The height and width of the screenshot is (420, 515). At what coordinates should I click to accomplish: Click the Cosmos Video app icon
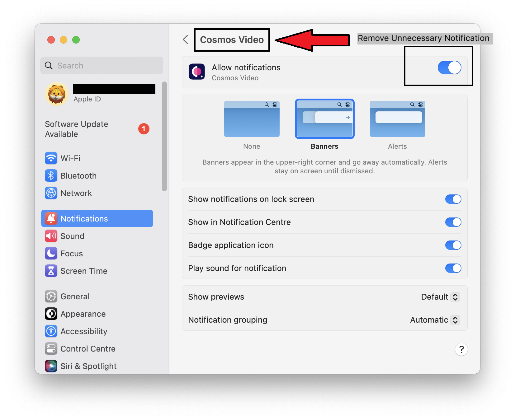[197, 72]
